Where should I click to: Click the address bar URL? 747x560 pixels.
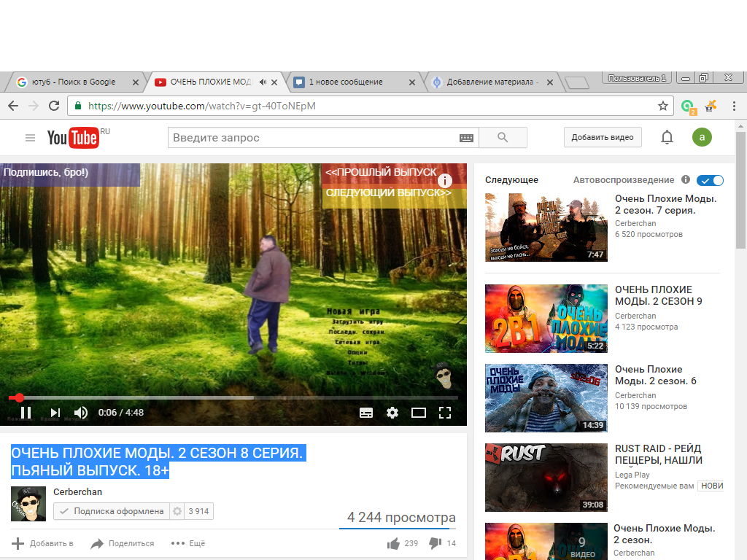point(202,106)
